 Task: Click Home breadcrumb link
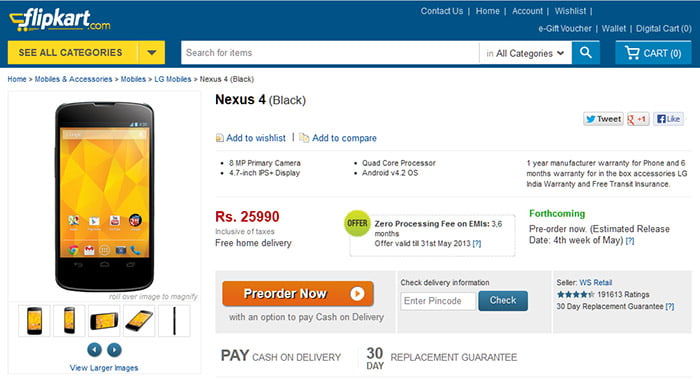pyautogui.click(x=17, y=79)
